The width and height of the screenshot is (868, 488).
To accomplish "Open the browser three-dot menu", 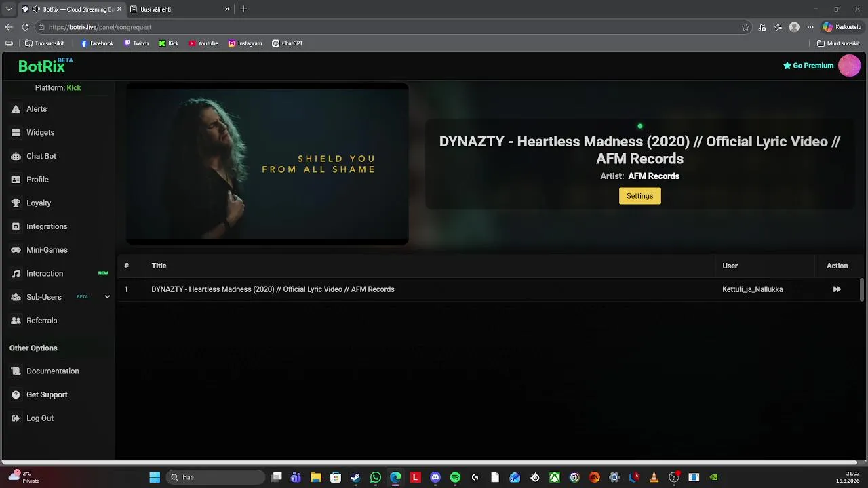I will coord(810,27).
